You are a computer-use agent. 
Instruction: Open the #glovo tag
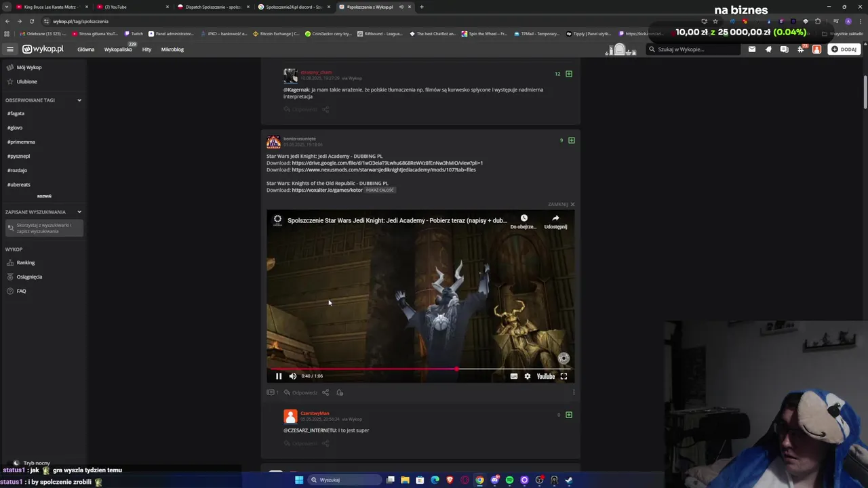pyautogui.click(x=15, y=127)
